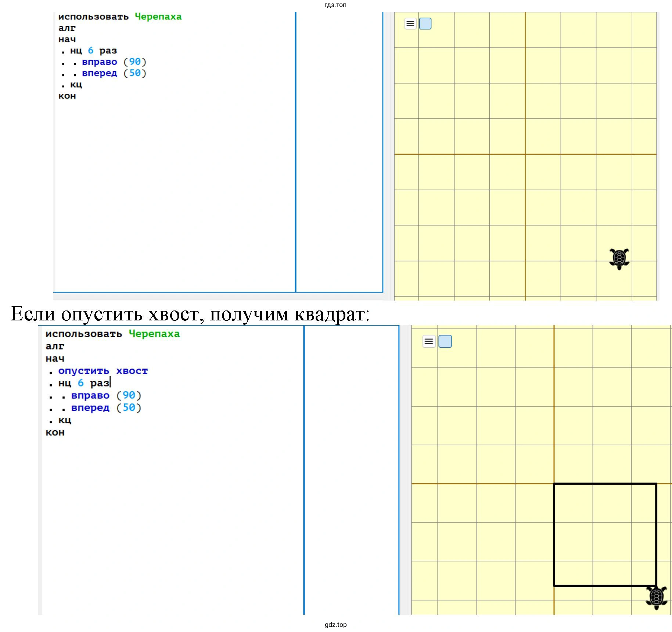Click the caption 'Если опустить хвост, получим квадрат'
Image resolution: width=672 pixels, height=632 pixels.
[190, 314]
